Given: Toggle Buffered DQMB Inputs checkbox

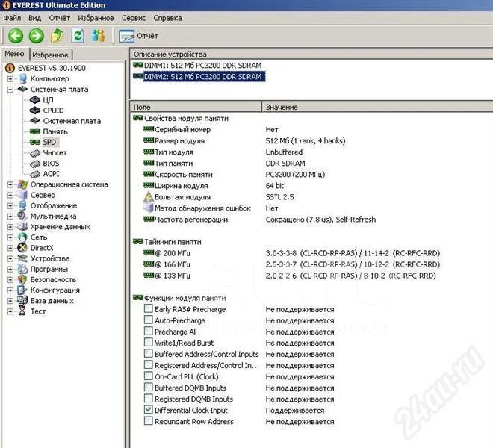Looking at the screenshot, I should 148,388.
